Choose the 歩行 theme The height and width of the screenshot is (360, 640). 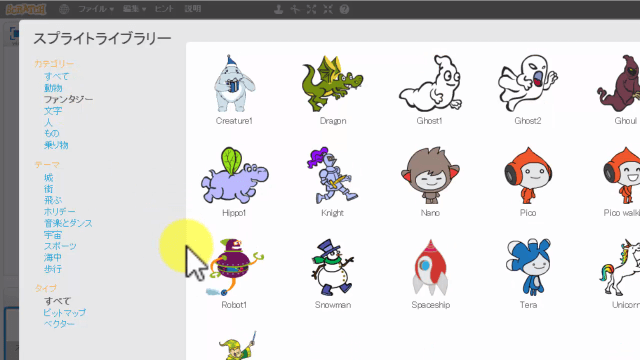coord(53,269)
